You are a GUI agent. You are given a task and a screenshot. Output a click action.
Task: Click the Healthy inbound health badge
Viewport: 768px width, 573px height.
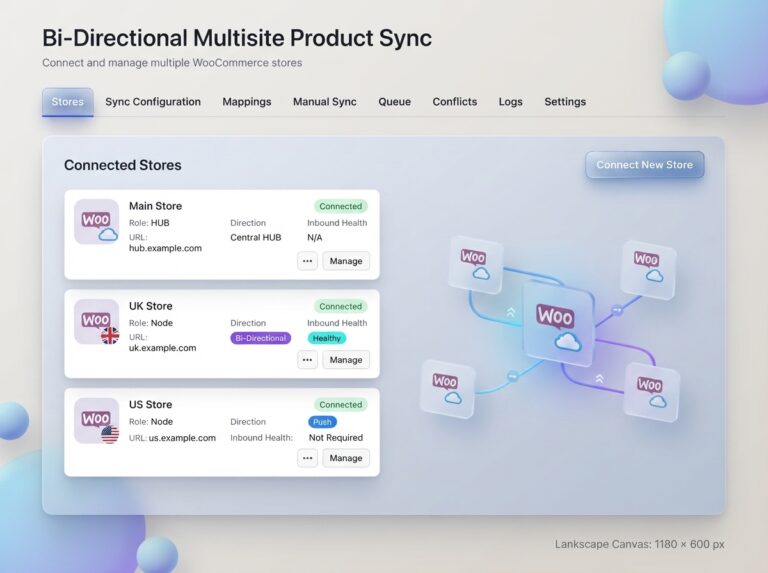(x=327, y=338)
